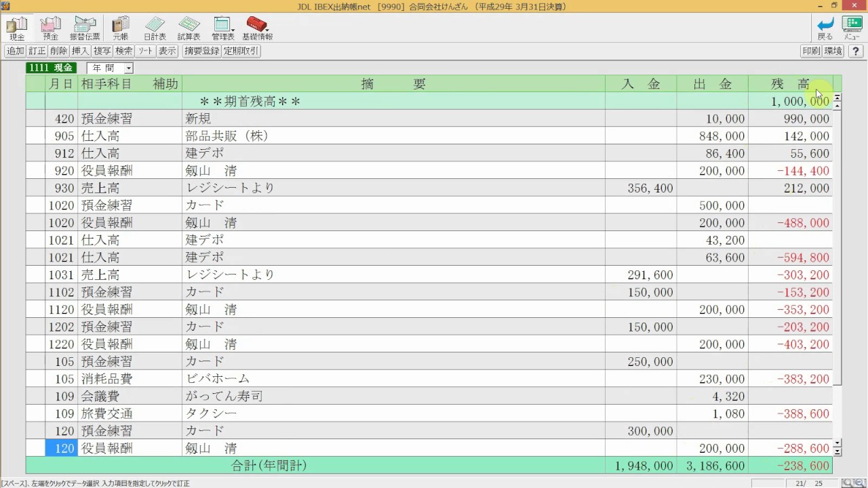
Task: Click the 複写 copy button
Action: (x=102, y=51)
